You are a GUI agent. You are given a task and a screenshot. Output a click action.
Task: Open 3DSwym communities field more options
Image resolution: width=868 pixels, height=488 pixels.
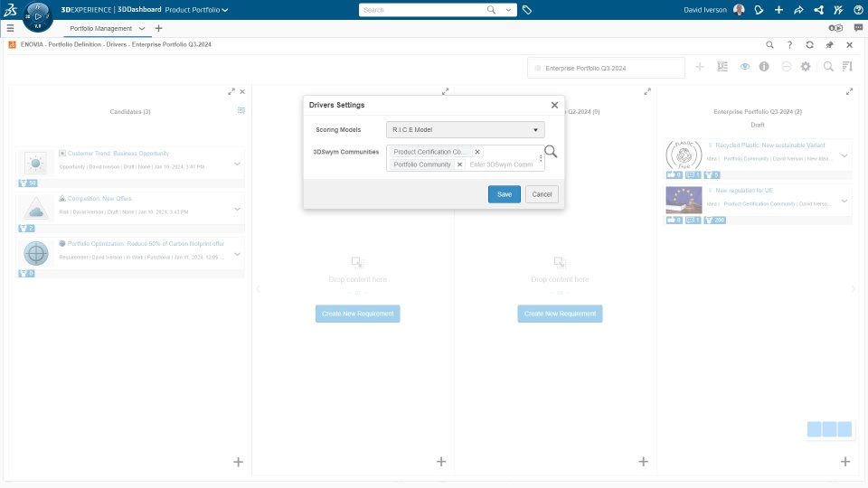[x=541, y=158]
